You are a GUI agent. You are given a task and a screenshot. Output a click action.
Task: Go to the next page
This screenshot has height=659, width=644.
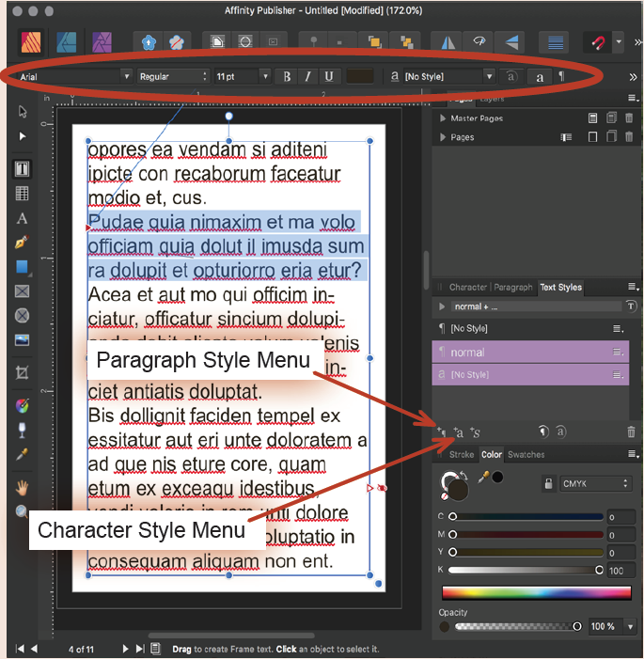[x=125, y=649]
